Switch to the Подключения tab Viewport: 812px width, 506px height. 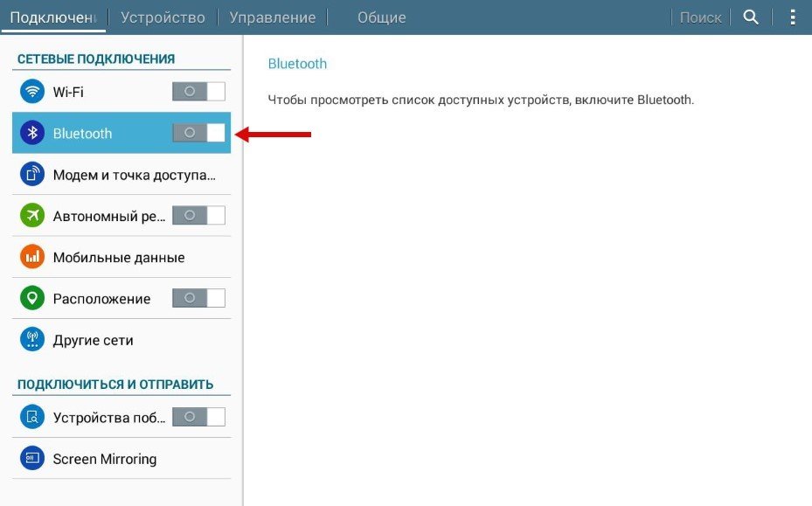[x=53, y=17]
